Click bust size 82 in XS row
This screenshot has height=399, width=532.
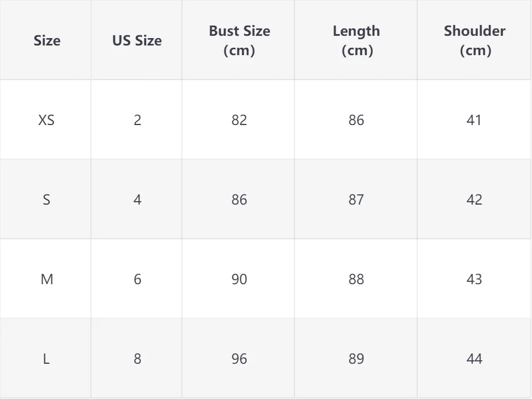click(239, 120)
